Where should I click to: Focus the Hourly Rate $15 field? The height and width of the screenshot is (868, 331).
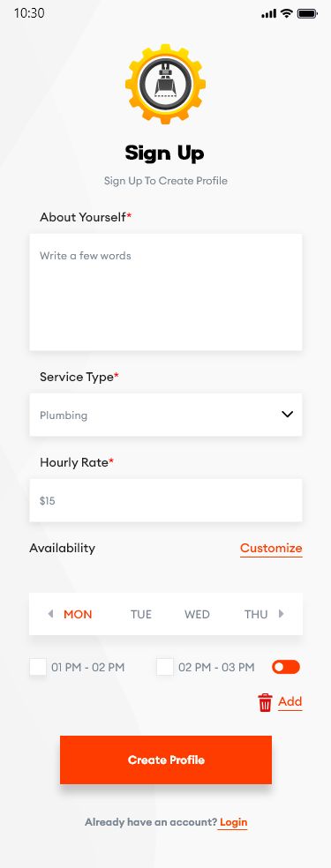click(166, 500)
